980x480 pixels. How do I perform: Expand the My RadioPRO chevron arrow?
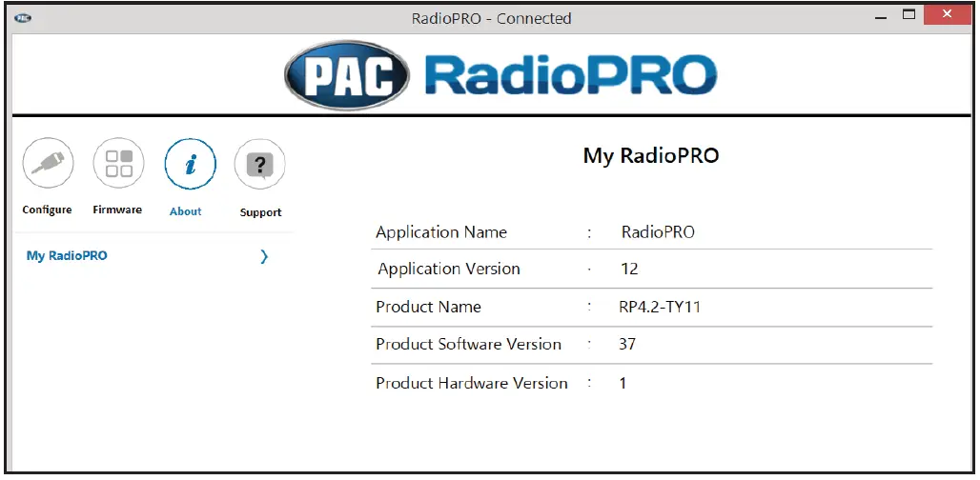pyautogui.click(x=264, y=256)
